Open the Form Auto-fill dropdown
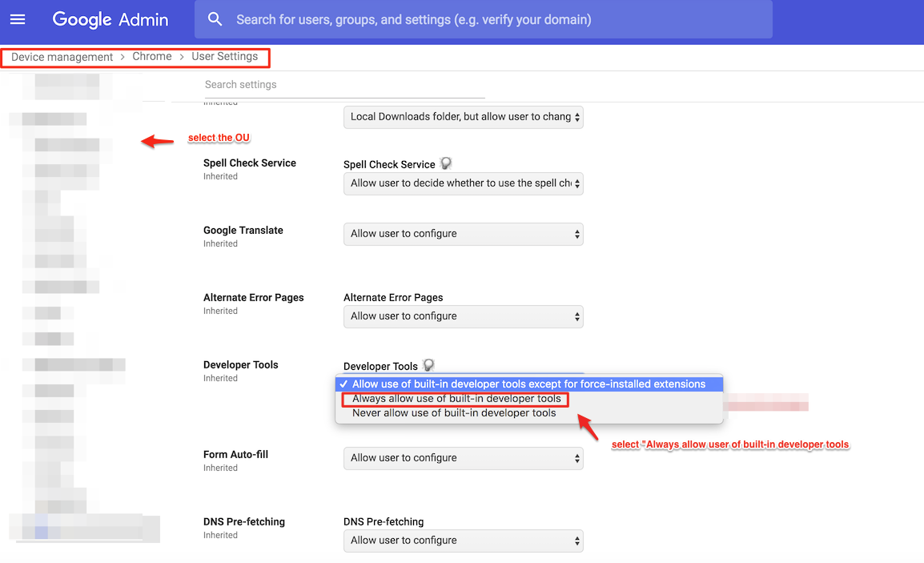Image resolution: width=924 pixels, height=563 pixels. pyautogui.click(x=463, y=458)
